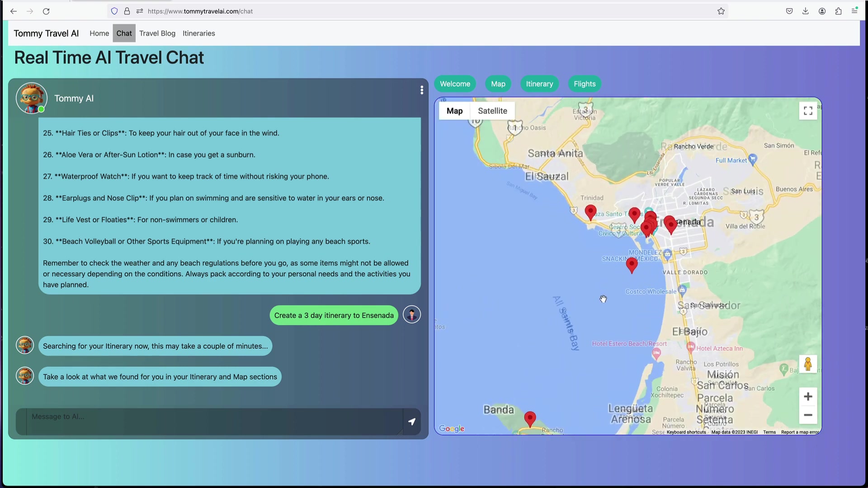Viewport: 868px width, 488px height.
Task: Open the Itineraries nav item
Action: pos(199,33)
